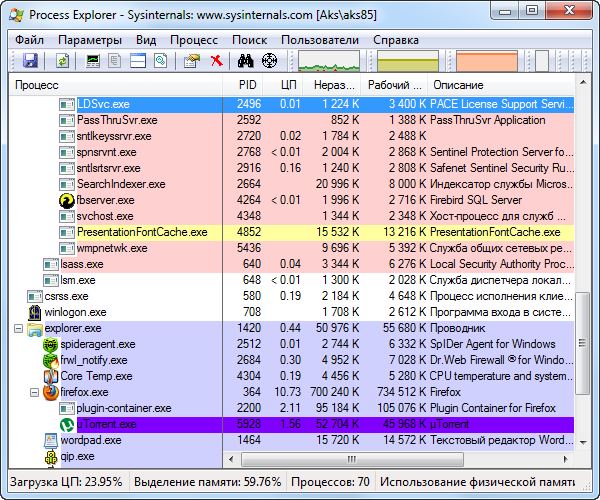
Task: Sort by the PID column header
Action: [248, 86]
